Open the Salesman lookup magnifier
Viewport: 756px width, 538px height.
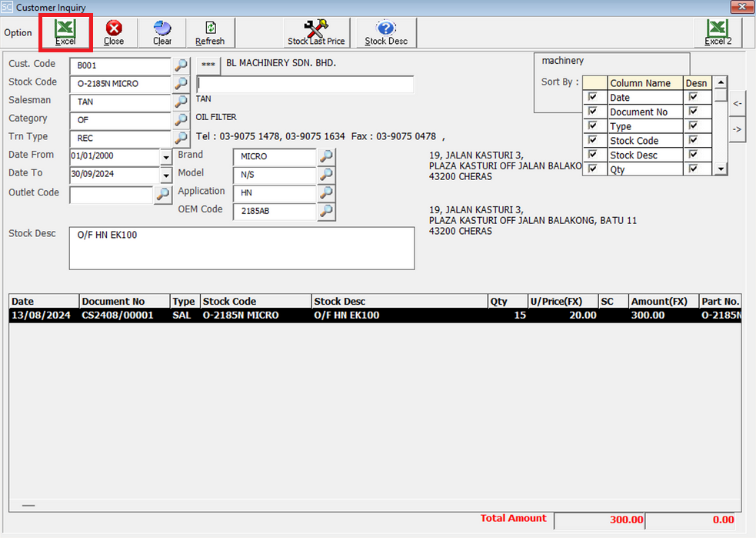pyautogui.click(x=181, y=102)
